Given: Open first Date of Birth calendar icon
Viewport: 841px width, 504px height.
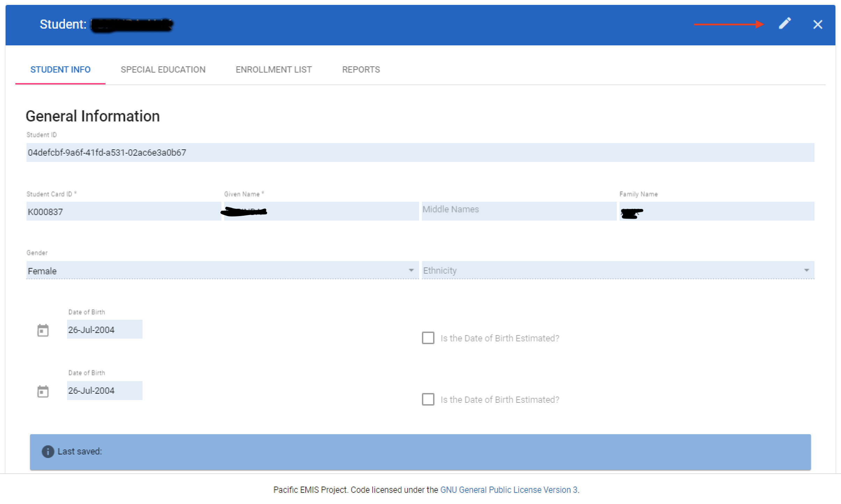Looking at the screenshot, I should point(43,330).
